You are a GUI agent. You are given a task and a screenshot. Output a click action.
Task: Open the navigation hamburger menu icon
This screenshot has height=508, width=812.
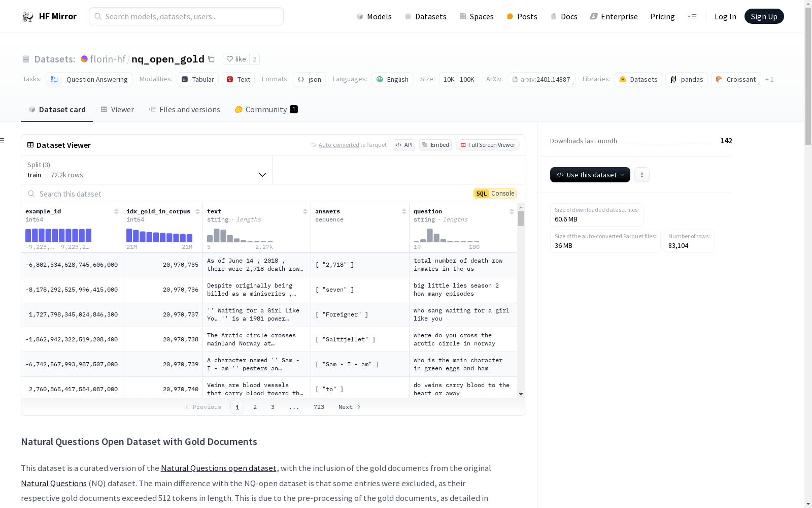coord(692,16)
